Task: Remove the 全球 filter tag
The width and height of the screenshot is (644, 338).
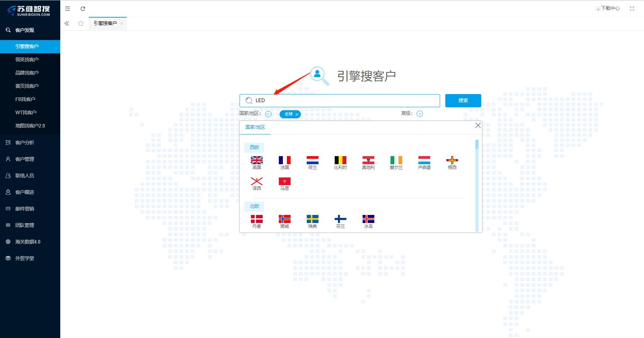Action: [x=297, y=114]
